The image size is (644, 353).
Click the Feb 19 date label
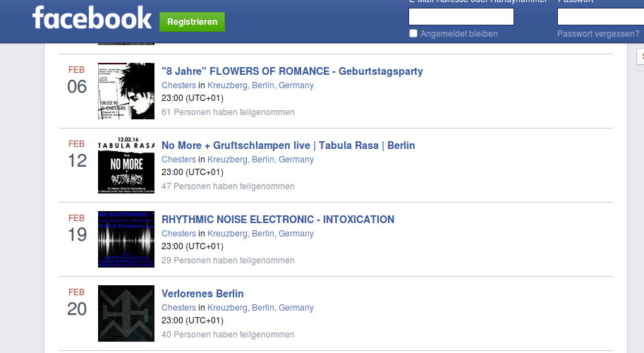click(x=77, y=229)
